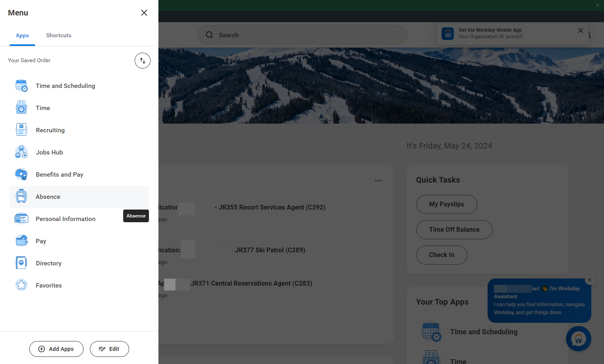Click the Workday mobile app logo
This screenshot has height=364, width=604.
448,34
